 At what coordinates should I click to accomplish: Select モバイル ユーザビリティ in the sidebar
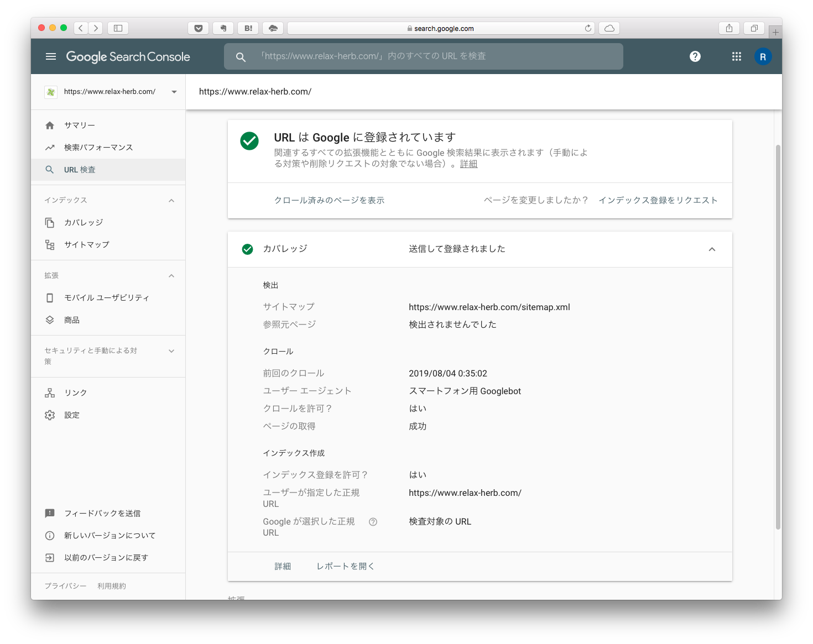tap(108, 297)
